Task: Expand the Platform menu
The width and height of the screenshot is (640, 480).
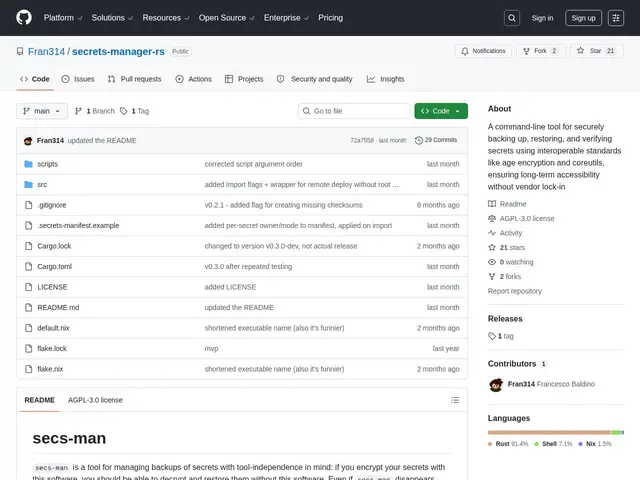Action: click(x=63, y=18)
